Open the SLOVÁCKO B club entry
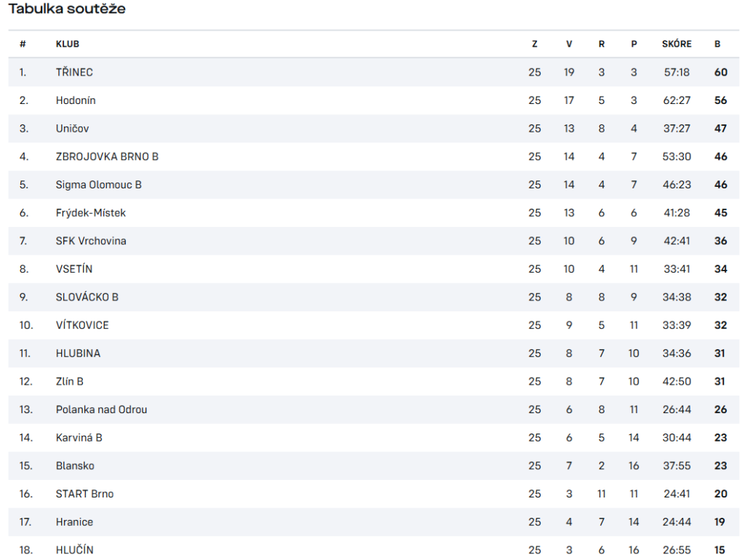 click(87, 297)
